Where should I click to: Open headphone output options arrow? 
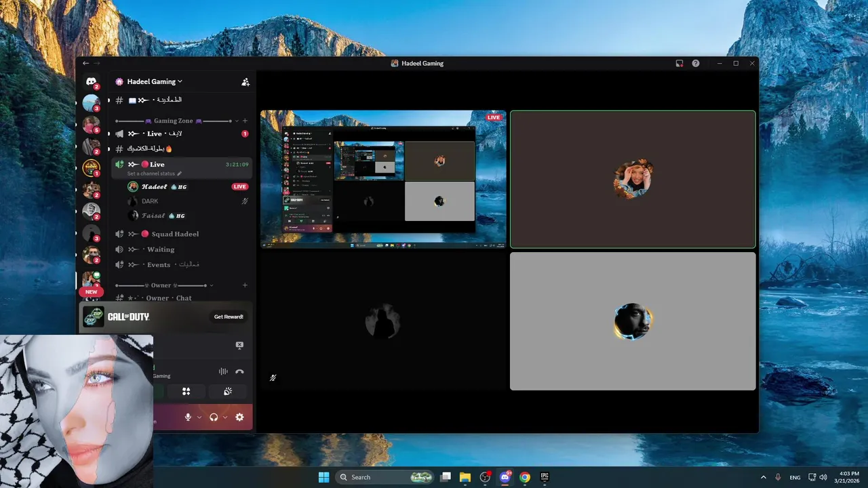[225, 418]
